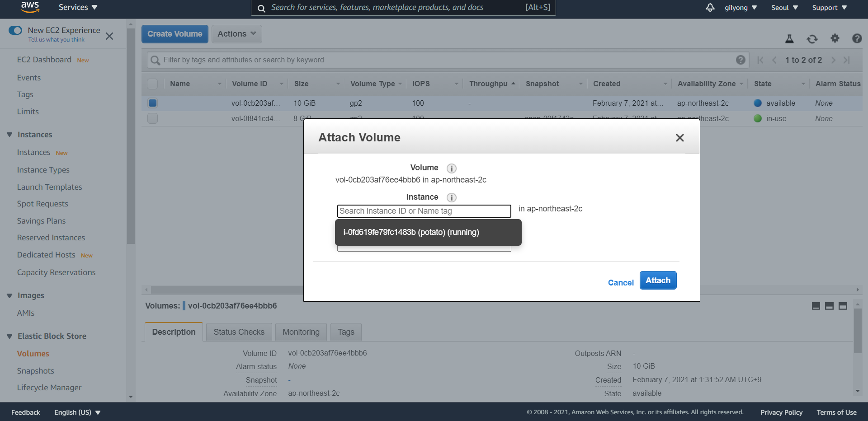Screen dimensions: 868x421
Task: Sort by Availability Zone column
Action: pos(706,84)
